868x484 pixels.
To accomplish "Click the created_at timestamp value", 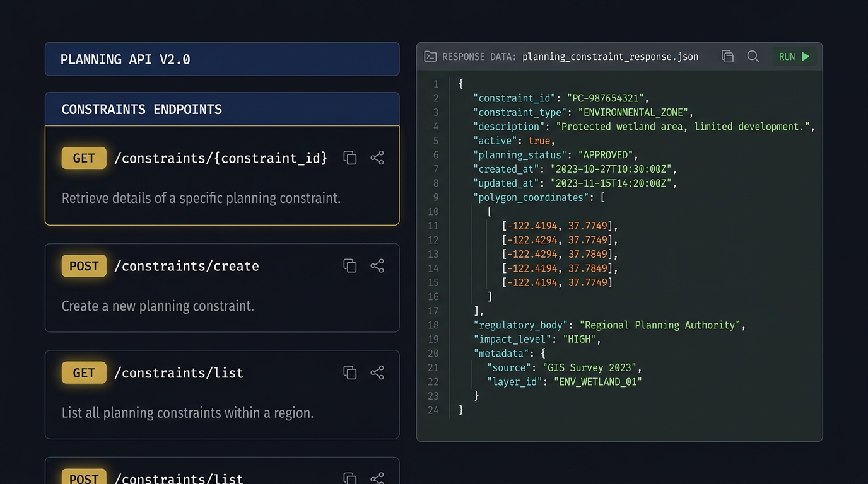I will [611, 169].
